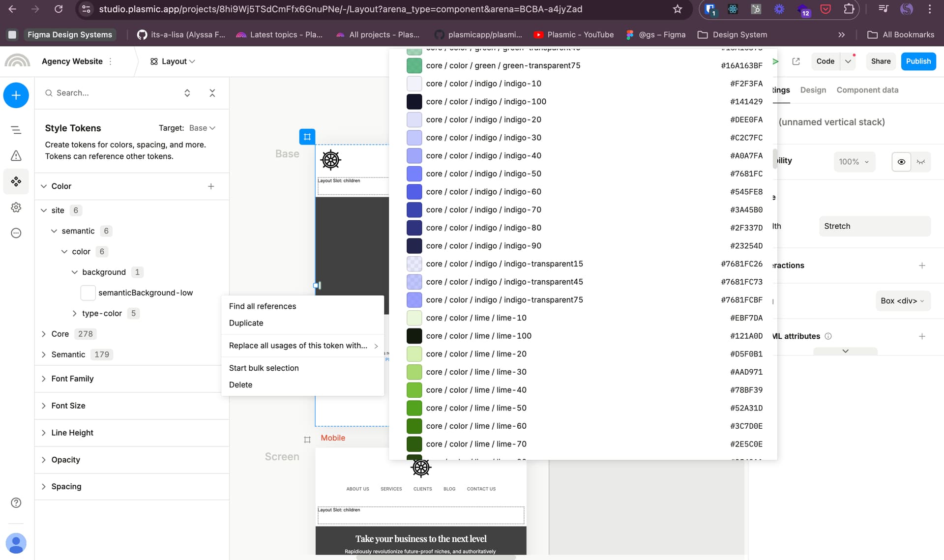944x560 pixels.
Task: Open the warnings triangle icon in sidebar
Action: [x=16, y=156]
